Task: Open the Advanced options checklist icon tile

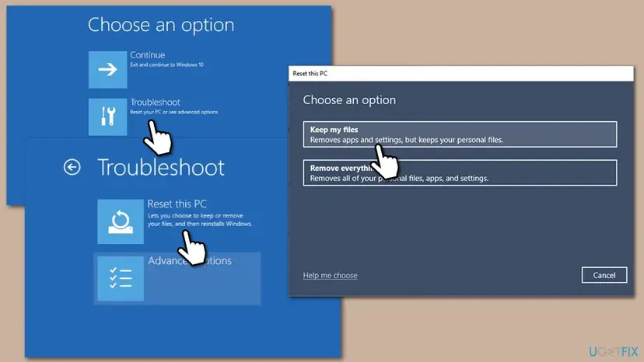Action: click(121, 278)
